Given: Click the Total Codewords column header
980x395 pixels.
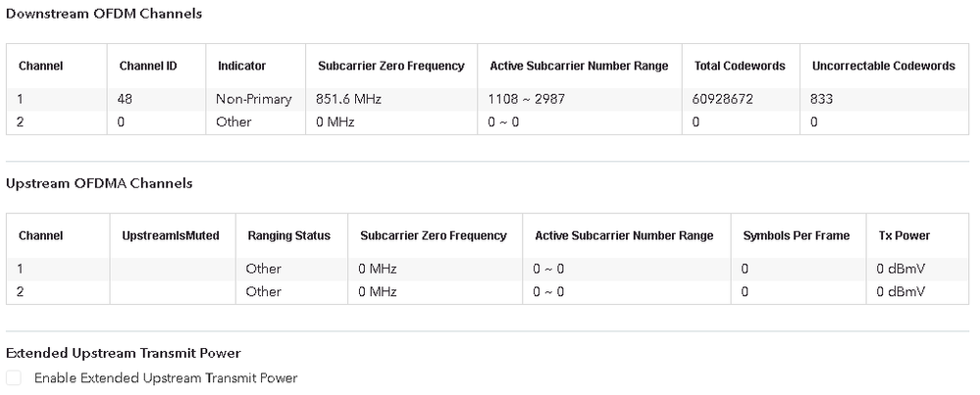Looking at the screenshot, I should click(739, 66).
